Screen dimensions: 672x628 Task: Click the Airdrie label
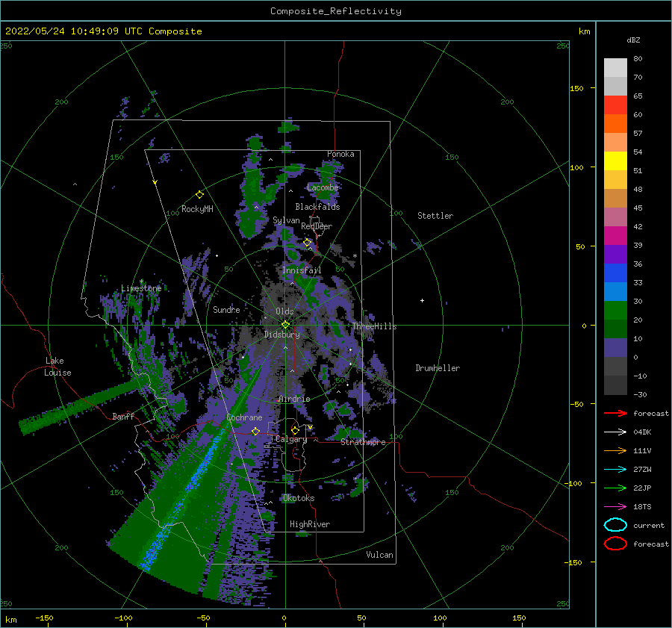pos(294,399)
